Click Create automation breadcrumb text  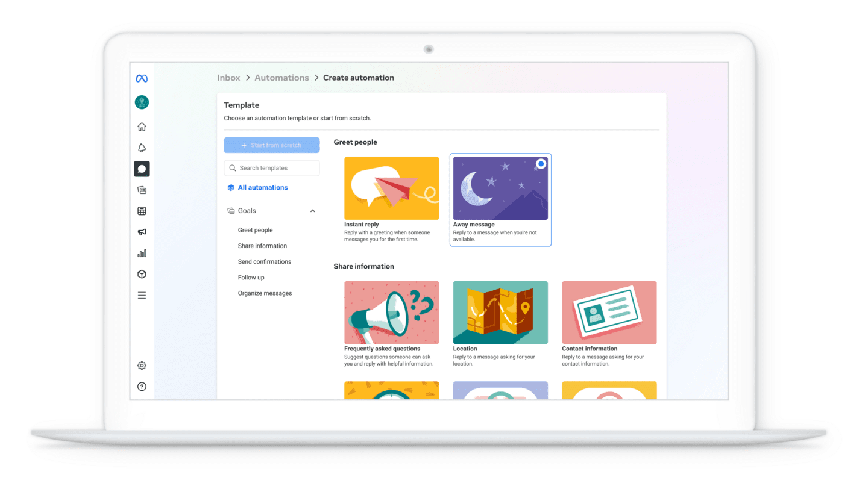coord(359,78)
